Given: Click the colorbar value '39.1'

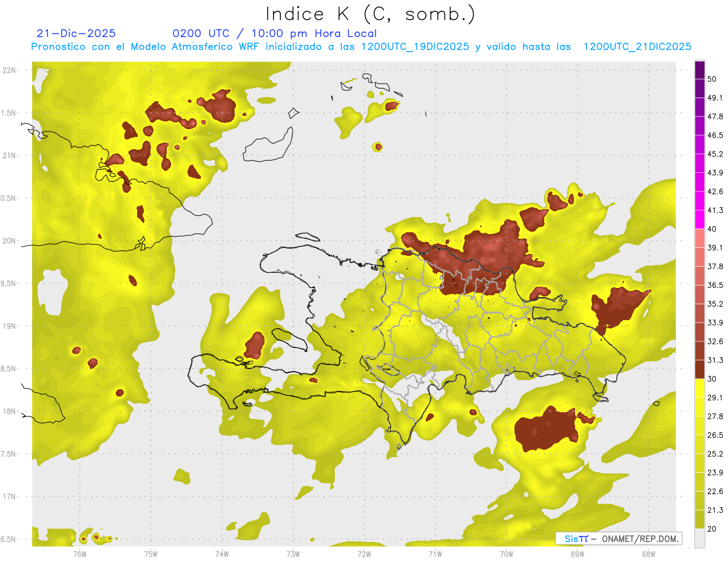Looking at the screenshot, I should (715, 248).
